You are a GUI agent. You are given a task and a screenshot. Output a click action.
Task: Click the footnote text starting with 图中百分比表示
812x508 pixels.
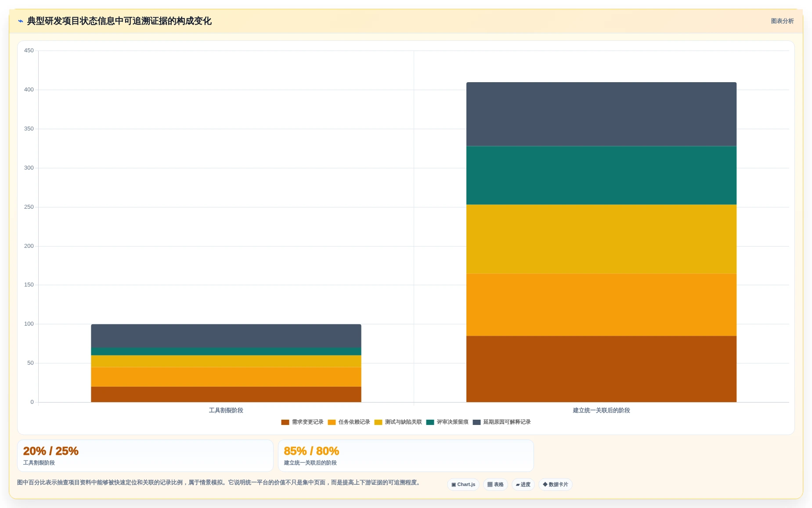click(220, 483)
